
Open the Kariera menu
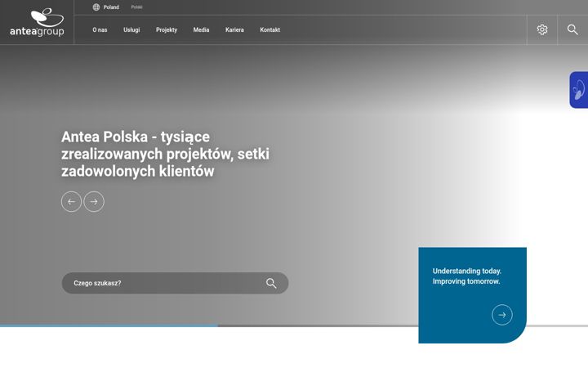[234, 29]
